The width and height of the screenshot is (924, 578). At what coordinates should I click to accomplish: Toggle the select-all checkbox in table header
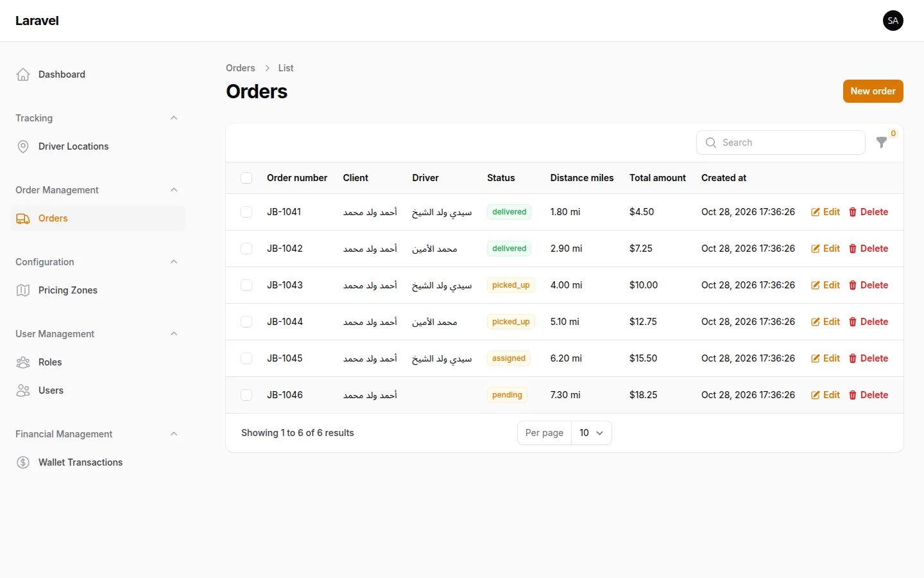(x=246, y=178)
